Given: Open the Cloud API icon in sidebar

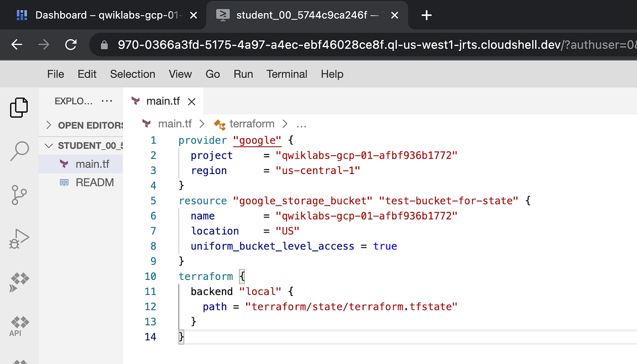Looking at the screenshot, I should pyautogui.click(x=19, y=326).
